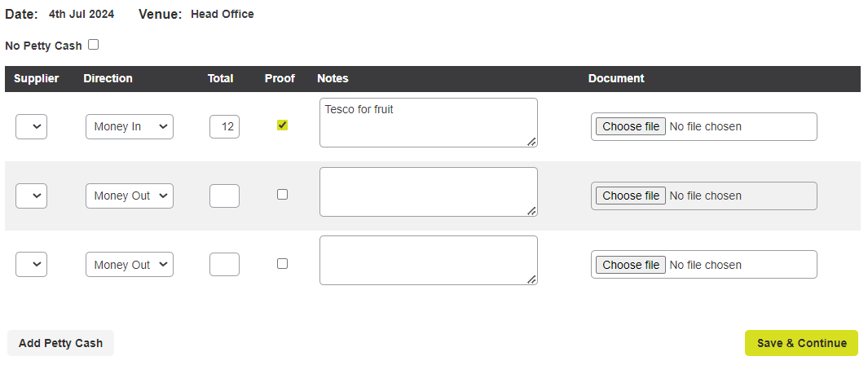This screenshot has height=365, width=868.
Task: Tick the No Petty Cash checkbox
Action: click(93, 46)
